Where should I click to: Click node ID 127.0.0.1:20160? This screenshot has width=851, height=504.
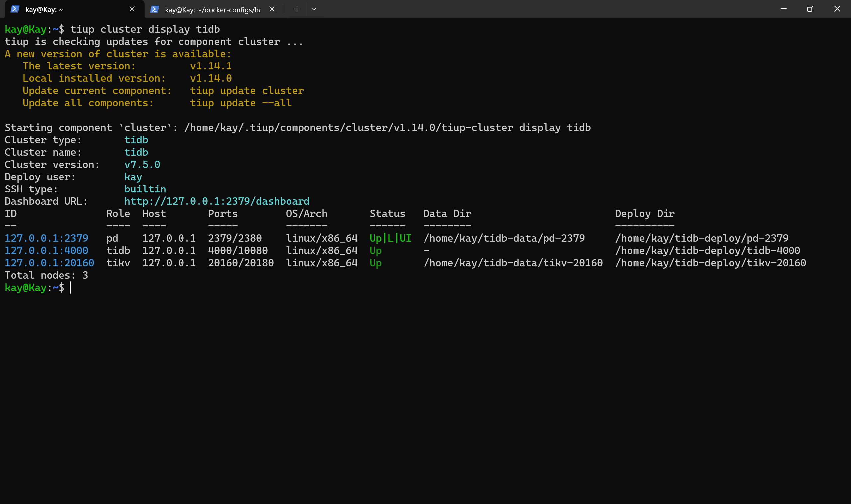click(x=50, y=263)
